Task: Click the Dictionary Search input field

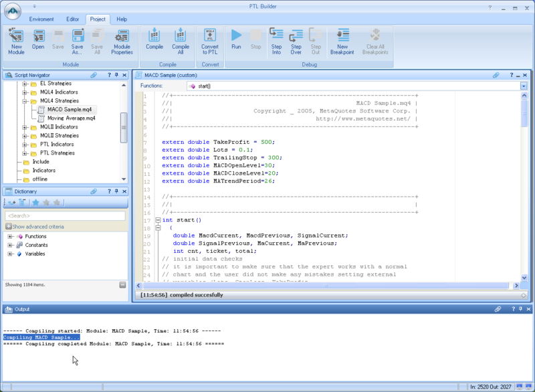Action: pos(65,215)
